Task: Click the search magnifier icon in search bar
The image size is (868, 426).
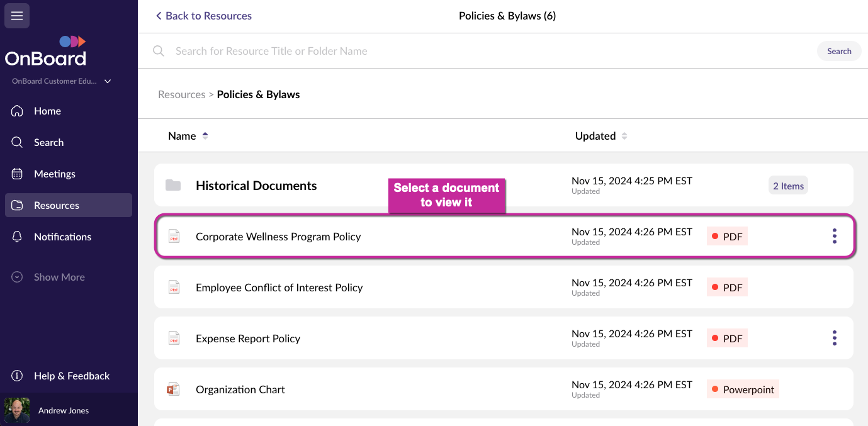Action: tap(159, 51)
